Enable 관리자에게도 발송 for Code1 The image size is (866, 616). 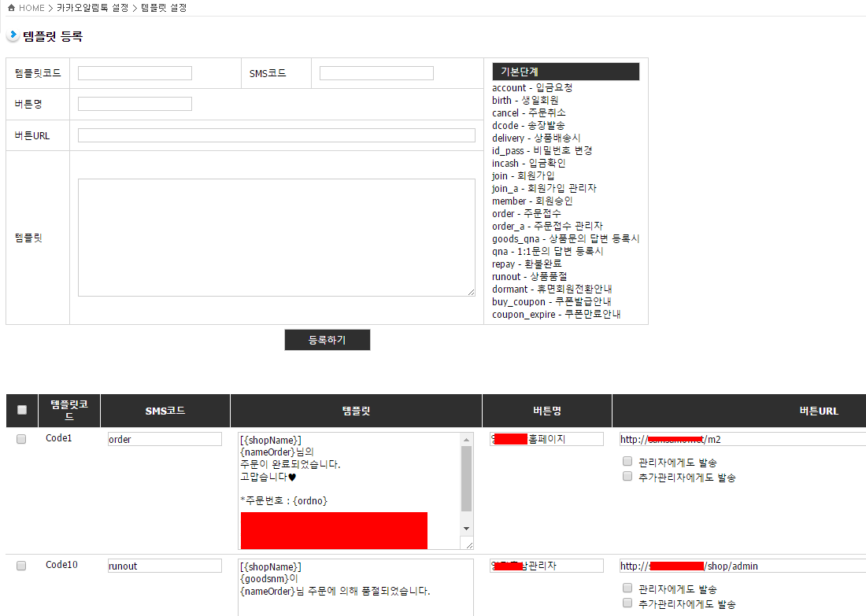pos(627,462)
